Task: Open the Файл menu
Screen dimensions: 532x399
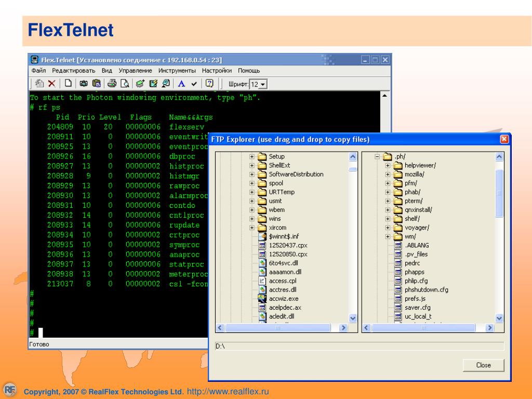Action: [x=38, y=71]
